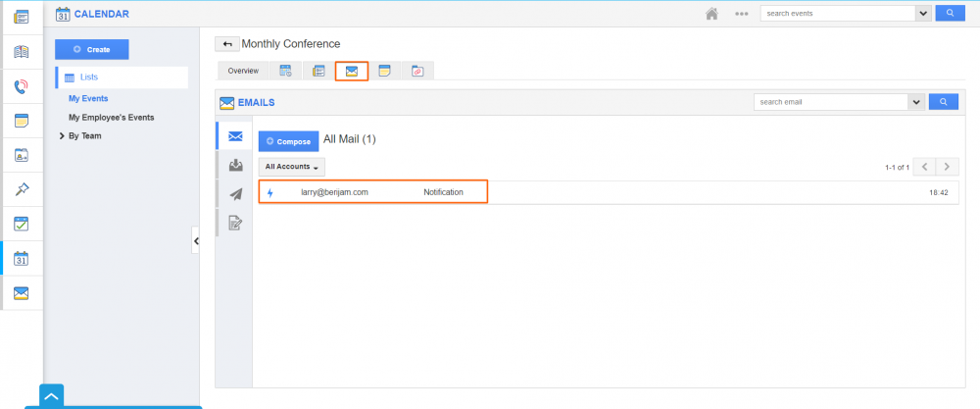Expand the search events dropdown arrow
Screen dimensions: 980x409
tap(922, 14)
